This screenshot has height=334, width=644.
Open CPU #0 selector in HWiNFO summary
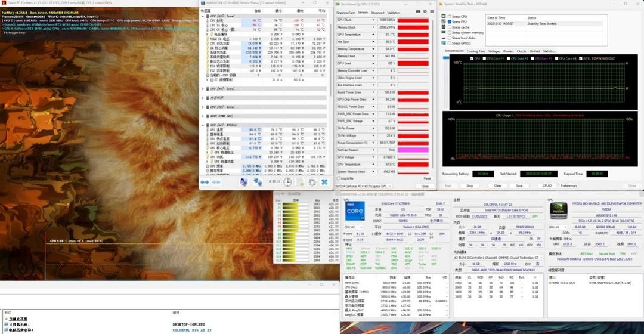coord(353,227)
